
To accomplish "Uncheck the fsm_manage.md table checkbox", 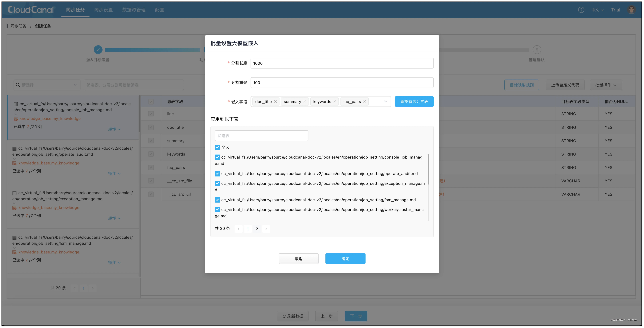I will (217, 200).
